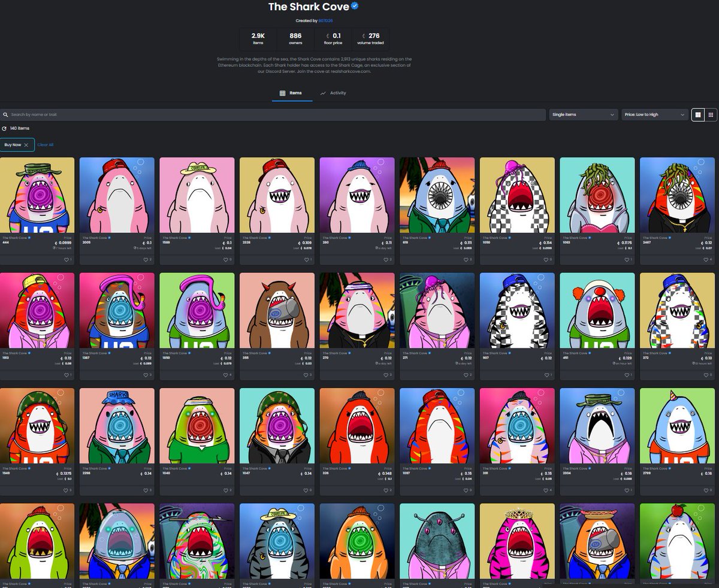Tap the heart on shark 1050
This screenshot has width=719, height=588.
(x=545, y=259)
